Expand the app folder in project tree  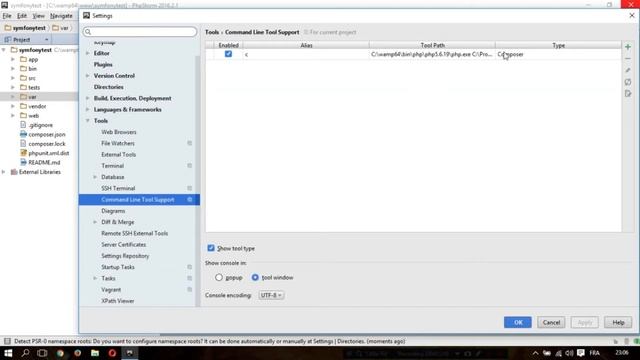coord(13,59)
